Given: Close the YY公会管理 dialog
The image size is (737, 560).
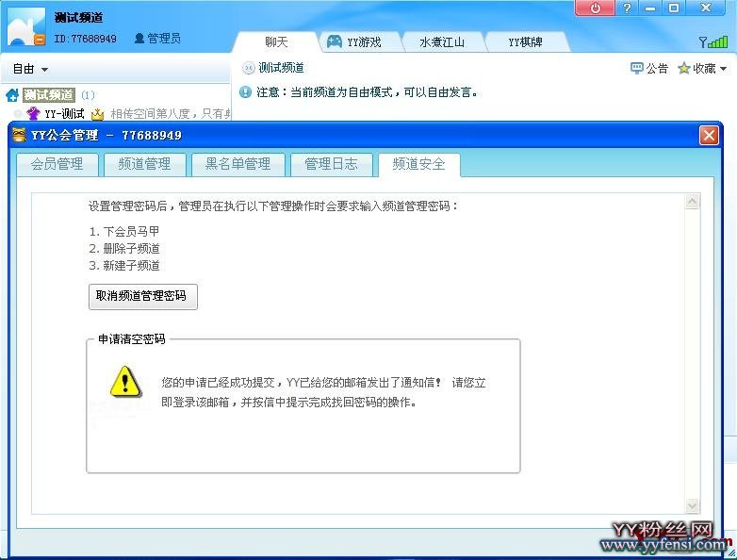Looking at the screenshot, I should [709, 136].
